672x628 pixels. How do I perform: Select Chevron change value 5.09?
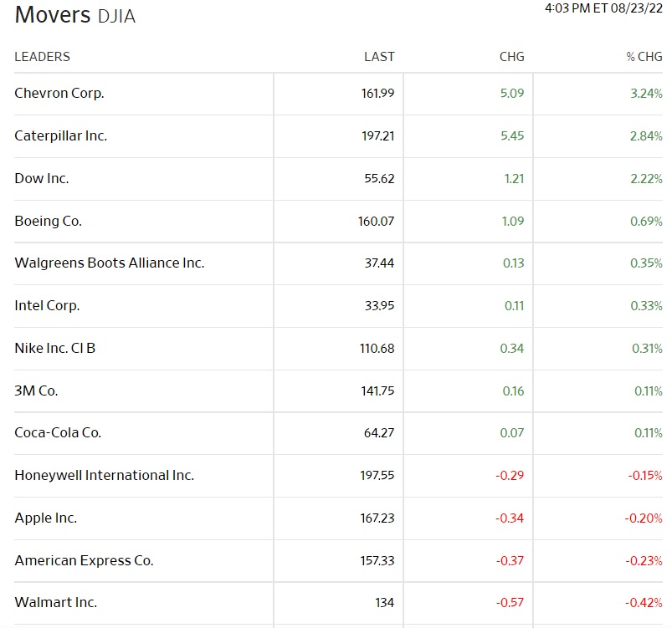pos(512,94)
